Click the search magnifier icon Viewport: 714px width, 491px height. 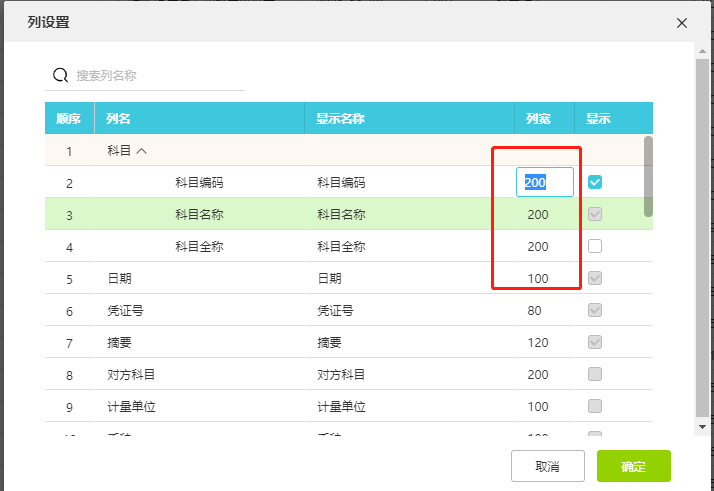click(x=60, y=75)
